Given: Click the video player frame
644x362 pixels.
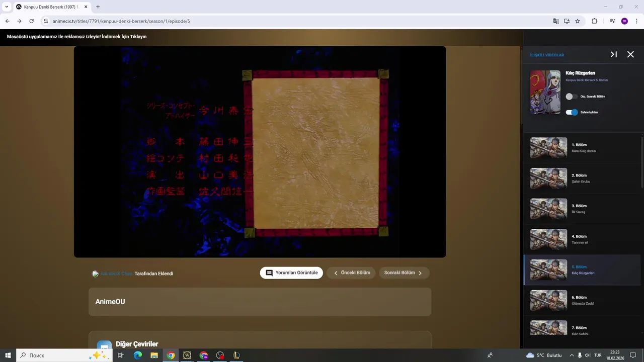Looking at the screenshot, I should pyautogui.click(x=260, y=152).
